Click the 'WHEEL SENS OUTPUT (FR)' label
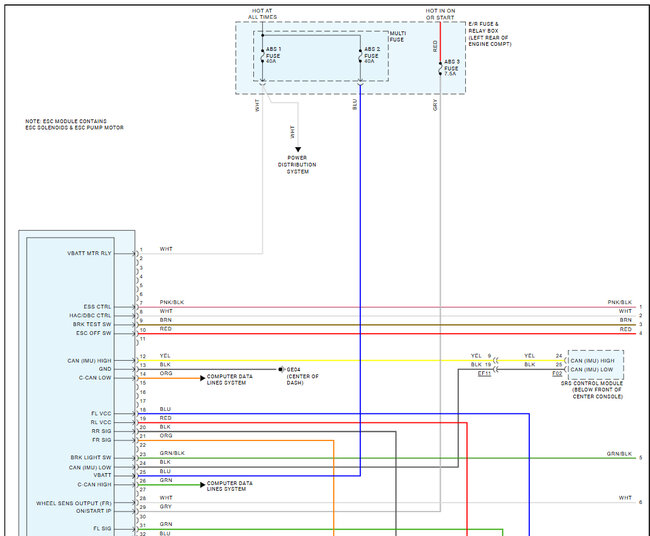The image size is (650, 536). click(x=74, y=503)
